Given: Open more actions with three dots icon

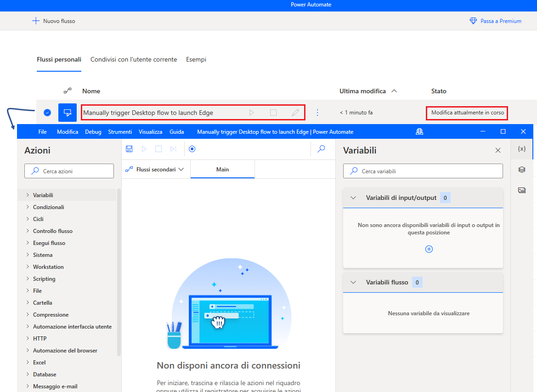Looking at the screenshot, I should pos(317,113).
